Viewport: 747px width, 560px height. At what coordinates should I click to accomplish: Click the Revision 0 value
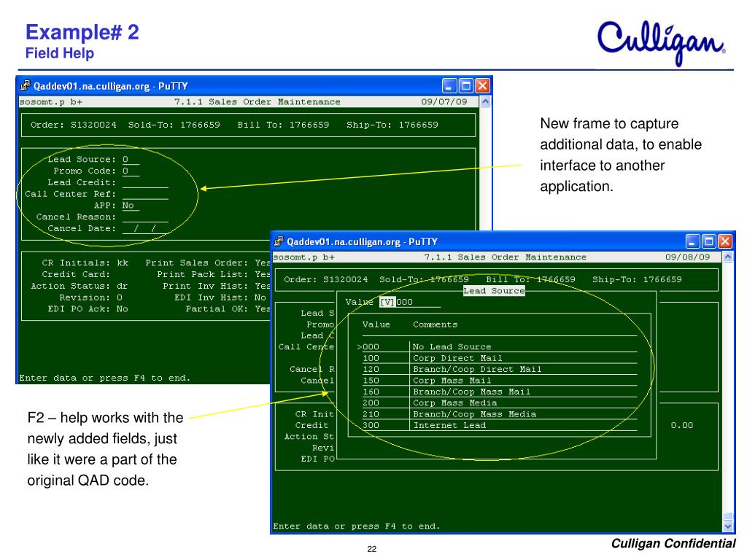coord(120,297)
